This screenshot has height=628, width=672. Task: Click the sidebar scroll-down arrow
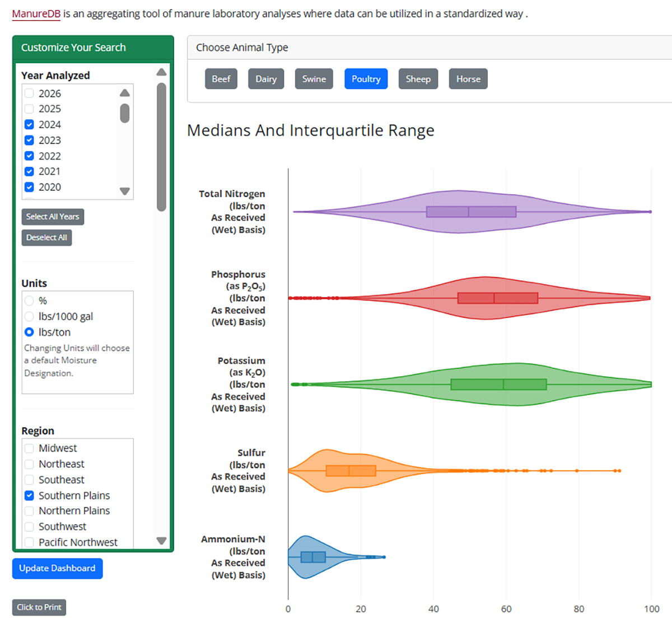tap(161, 541)
